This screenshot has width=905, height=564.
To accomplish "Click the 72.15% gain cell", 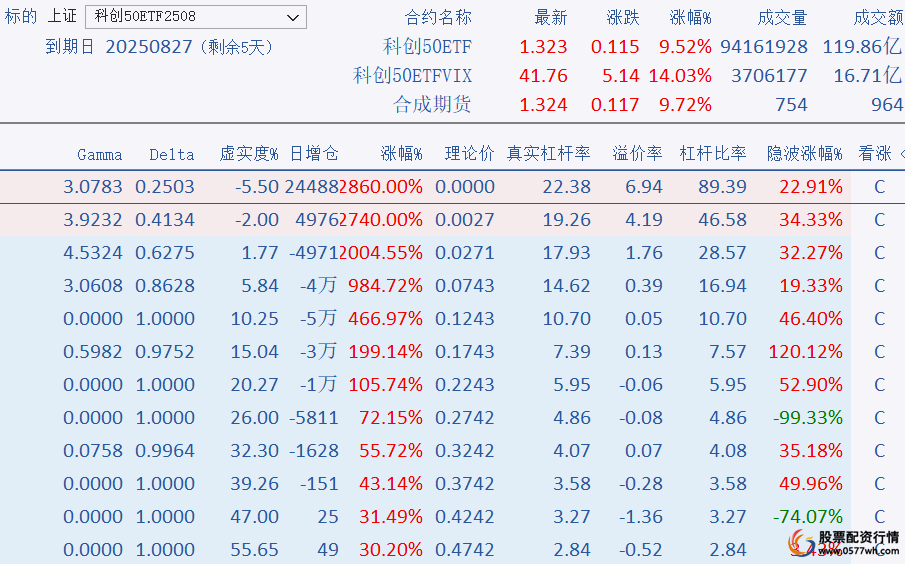I will [391, 417].
